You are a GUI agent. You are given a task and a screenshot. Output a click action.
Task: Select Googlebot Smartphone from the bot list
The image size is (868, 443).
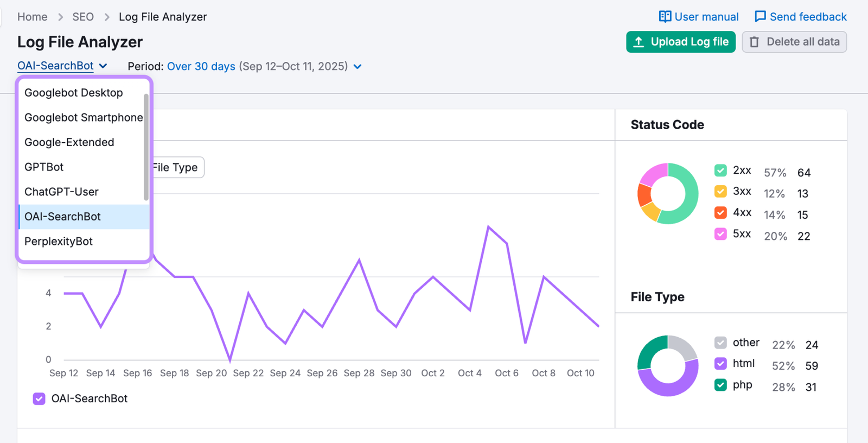84,117
